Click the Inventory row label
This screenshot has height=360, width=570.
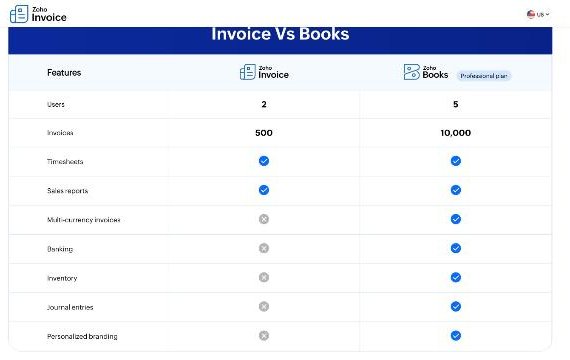[62, 278]
